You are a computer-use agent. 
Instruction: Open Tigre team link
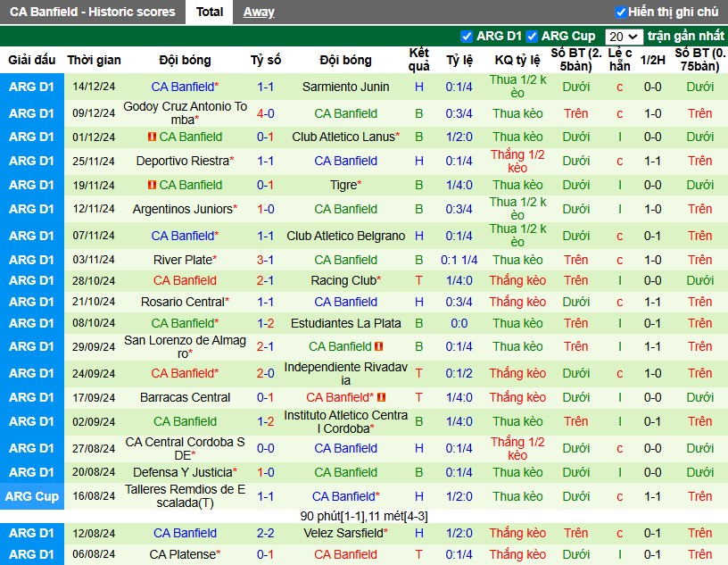coord(343,185)
